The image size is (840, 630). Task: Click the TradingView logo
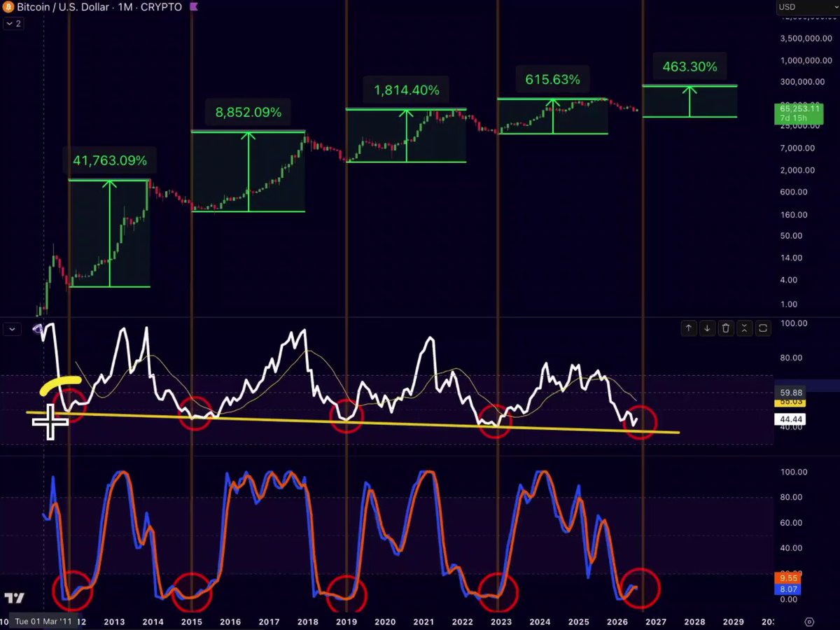pyautogui.click(x=13, y=598)
